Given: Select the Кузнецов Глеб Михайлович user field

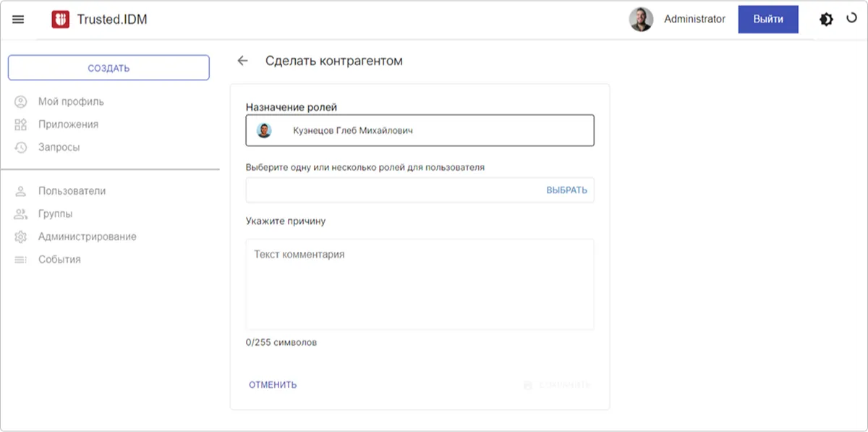Looking at the screenshot, I should click(x=420, y=131).
